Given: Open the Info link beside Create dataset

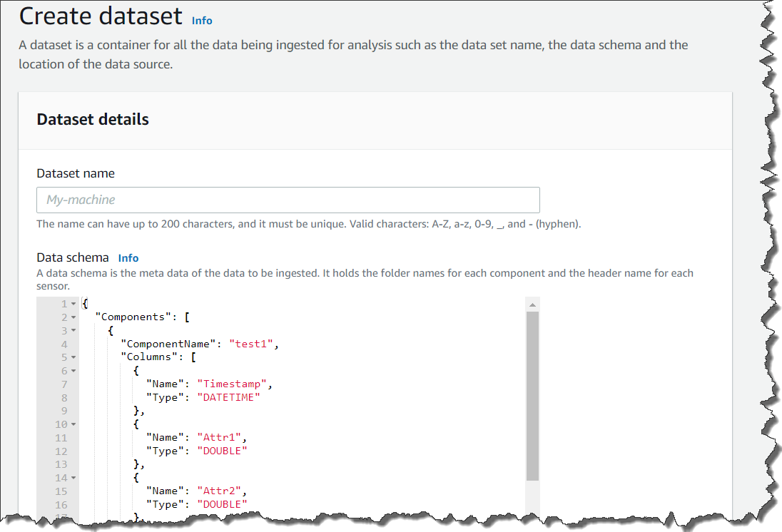Looking at the screenshot, I should (202, 21).
